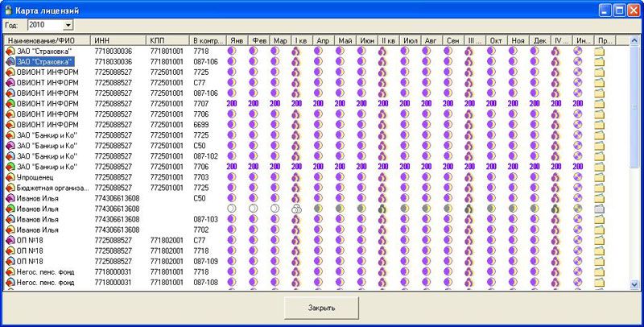
Task: Click contract code 087-103 of Иванов Илья
Action: pyautogui.click(x=206, y=219)
